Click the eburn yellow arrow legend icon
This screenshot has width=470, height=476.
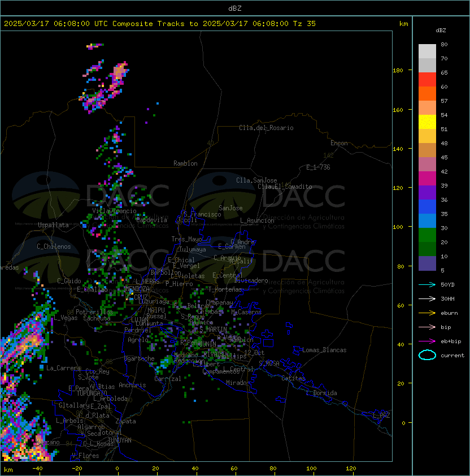427,313
